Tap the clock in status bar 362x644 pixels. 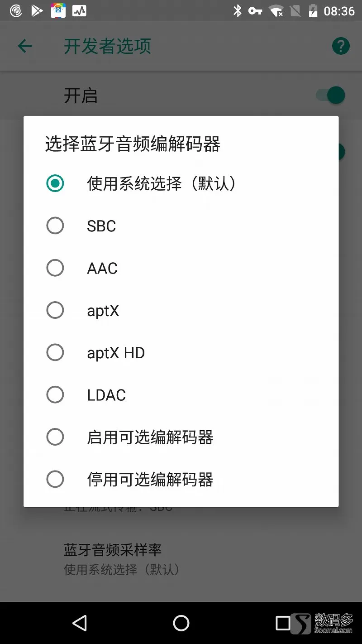click(x=339, y=11)
